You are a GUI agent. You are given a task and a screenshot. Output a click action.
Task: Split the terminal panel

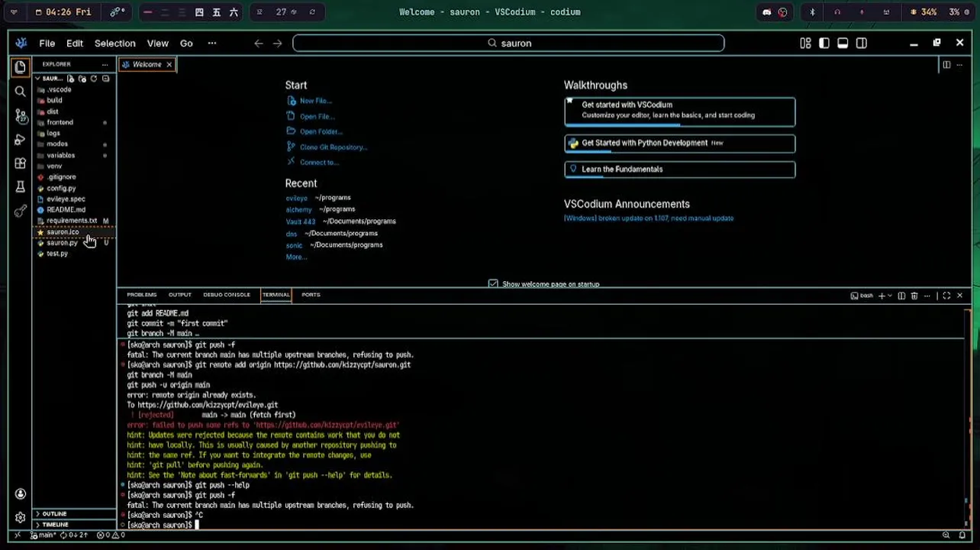click(x=901, y=296)
